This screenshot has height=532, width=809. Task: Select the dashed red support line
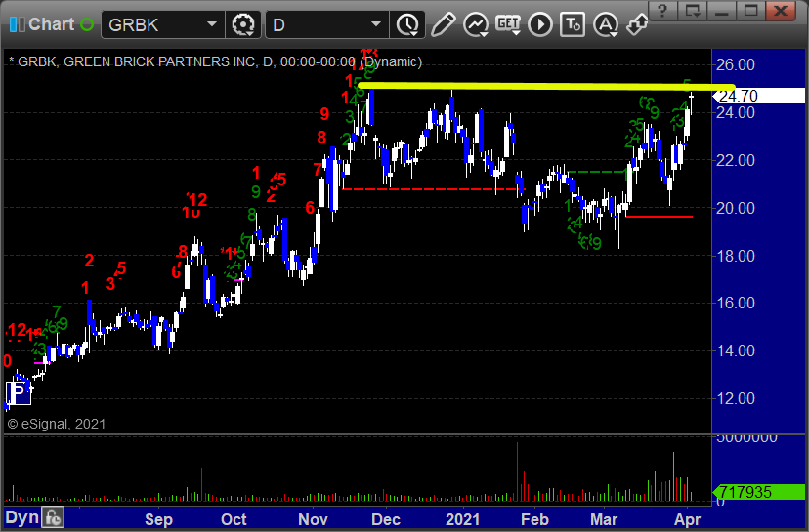pos(433,189)
